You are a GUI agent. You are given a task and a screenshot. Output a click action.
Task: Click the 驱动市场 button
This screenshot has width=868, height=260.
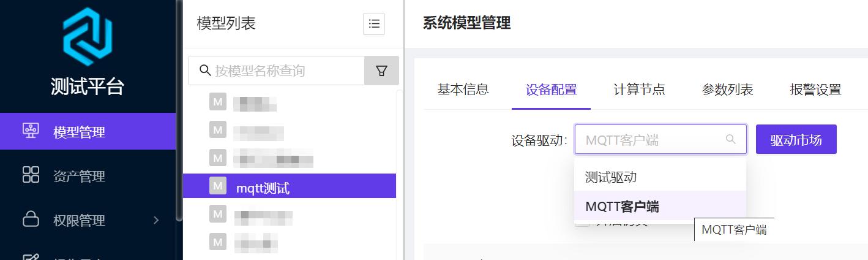[796, 139]
